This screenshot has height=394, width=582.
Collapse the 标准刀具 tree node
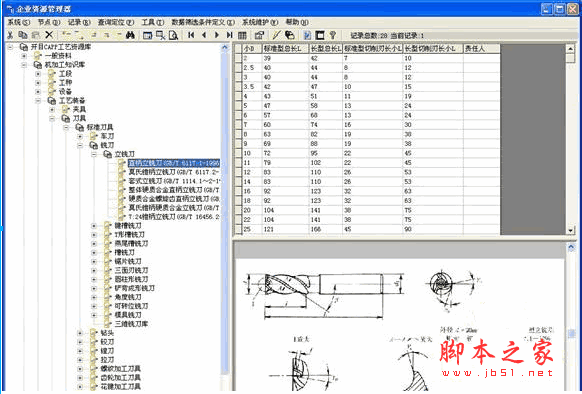coord(66,127)
